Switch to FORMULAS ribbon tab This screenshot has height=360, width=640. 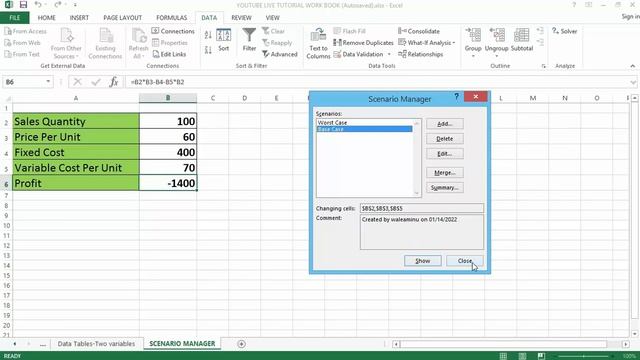tap(171, 18)
